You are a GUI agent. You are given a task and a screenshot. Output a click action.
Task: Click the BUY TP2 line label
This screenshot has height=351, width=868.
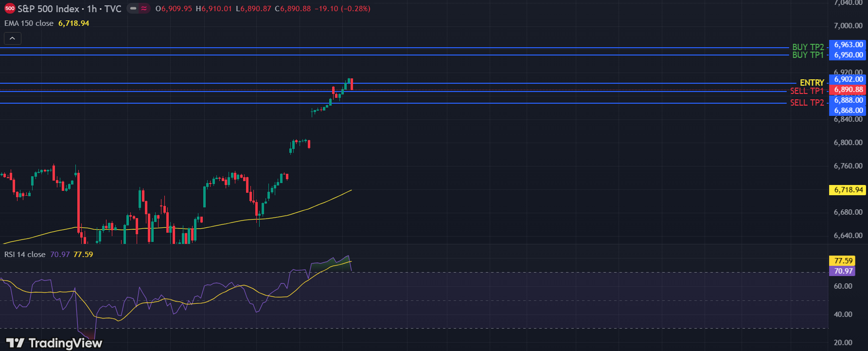(x=808, y=47)
